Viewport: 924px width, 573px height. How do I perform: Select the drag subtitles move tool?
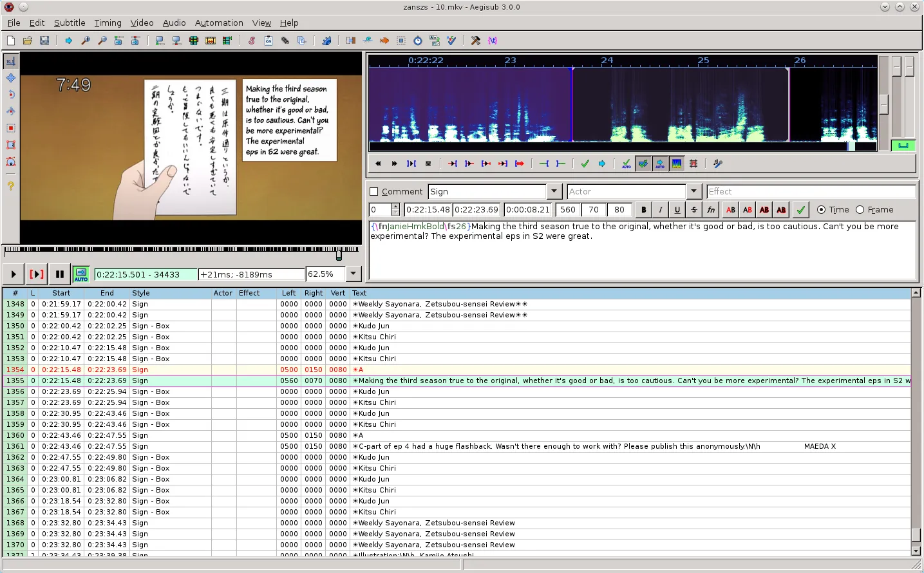11,78
